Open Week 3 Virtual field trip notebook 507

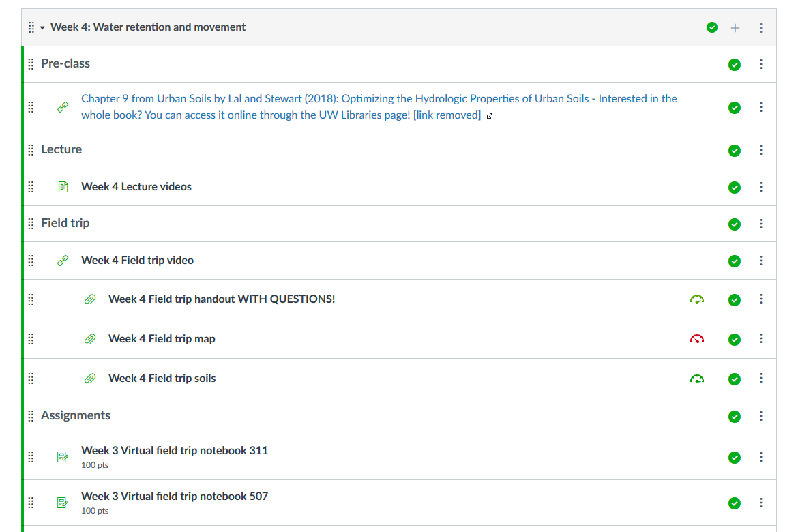(175, 497)
